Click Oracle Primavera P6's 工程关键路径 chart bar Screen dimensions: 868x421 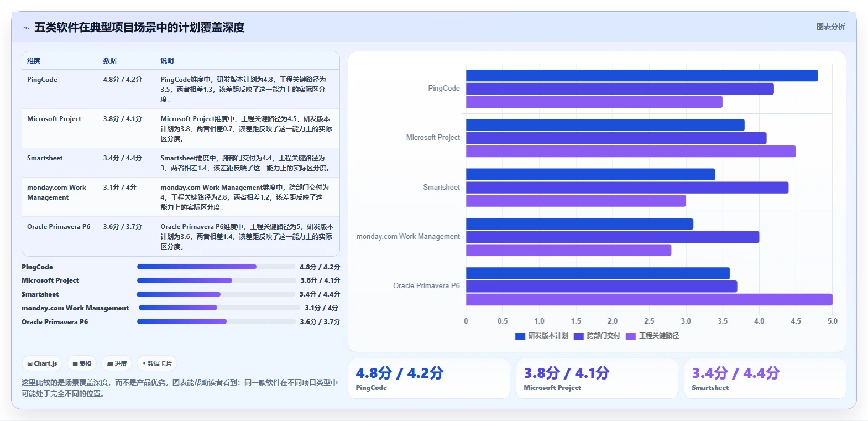tap(649, 299)
